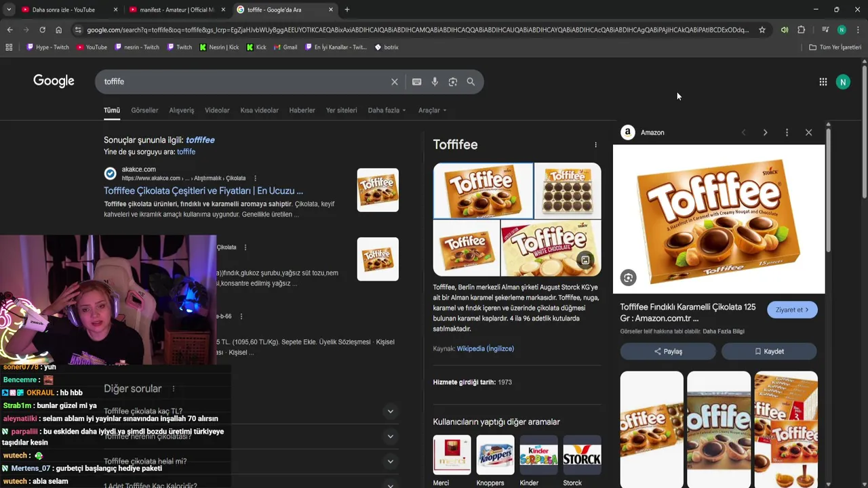Screen dimensions: 868x488
Task: Open the Araçlar tools dropdown
Action: pyautogui.click(x=432, y=110)
